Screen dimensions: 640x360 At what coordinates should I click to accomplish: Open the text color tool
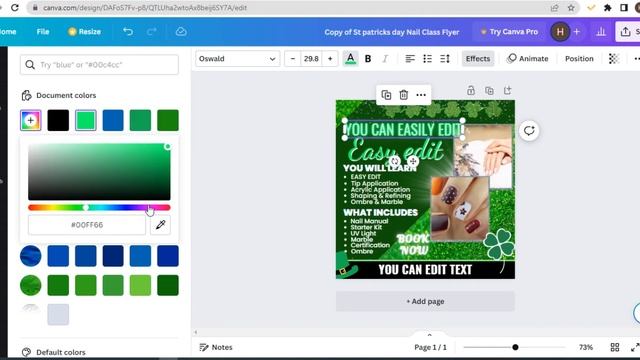click(x=350, y=59)
